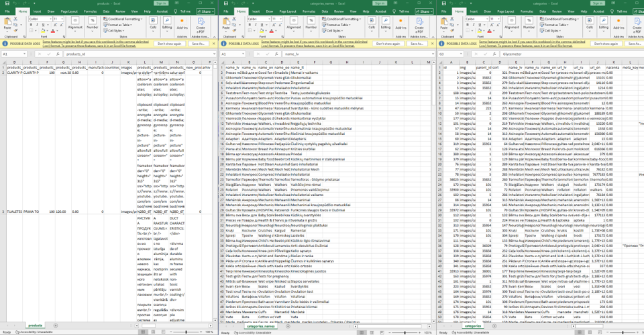This screenshot has height=335, width=644.
Task: Click Don't show again in categories_names window
Action: tap(388, 44)
